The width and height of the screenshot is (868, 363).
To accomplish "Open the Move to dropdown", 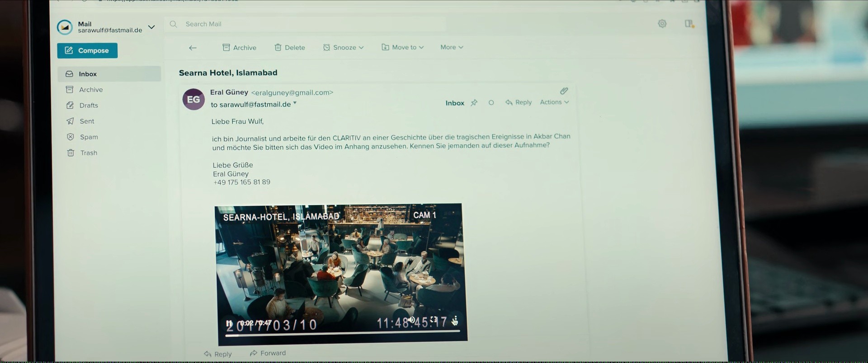I will click(x=402, y=47).
